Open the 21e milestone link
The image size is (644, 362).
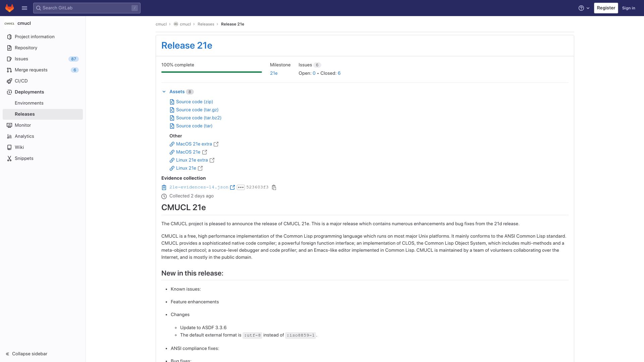pyautogui.click(x=274, y=73)
